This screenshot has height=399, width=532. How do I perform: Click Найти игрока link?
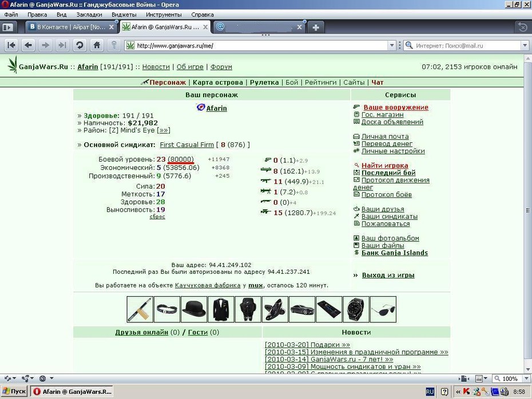coord(385,165)
